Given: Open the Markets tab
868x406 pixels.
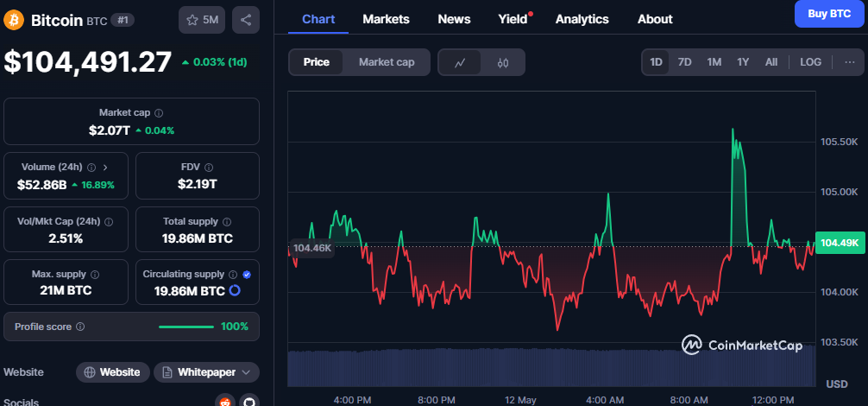Looking at the screenshot, I should tap(386, 19).
